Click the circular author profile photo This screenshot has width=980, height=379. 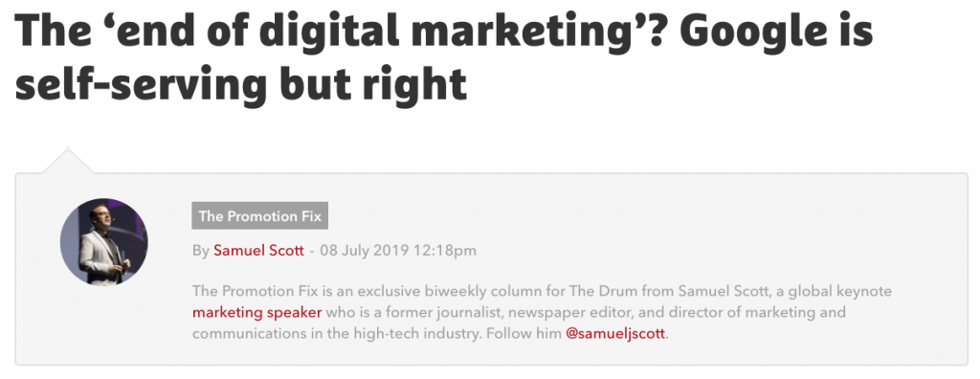[x=104, y=242]
